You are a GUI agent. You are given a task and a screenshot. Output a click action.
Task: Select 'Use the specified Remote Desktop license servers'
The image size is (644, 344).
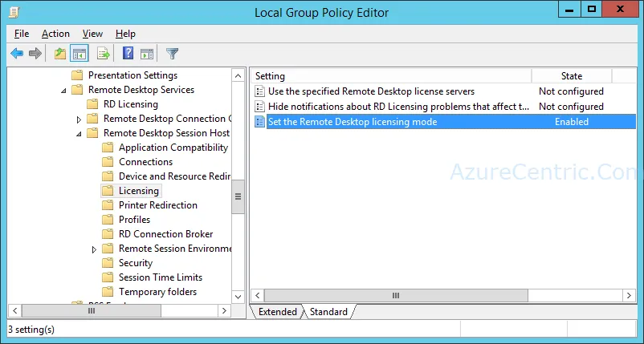point(371,91)
